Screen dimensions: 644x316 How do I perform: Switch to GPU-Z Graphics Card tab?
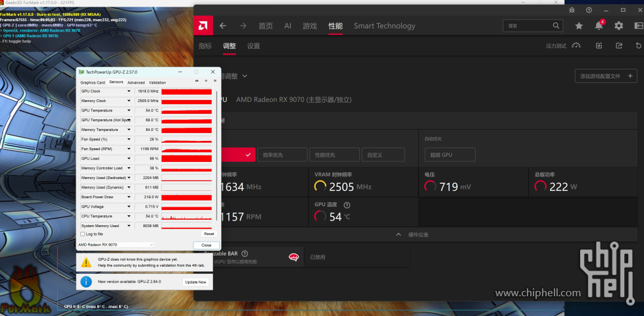tap(92, 82)
